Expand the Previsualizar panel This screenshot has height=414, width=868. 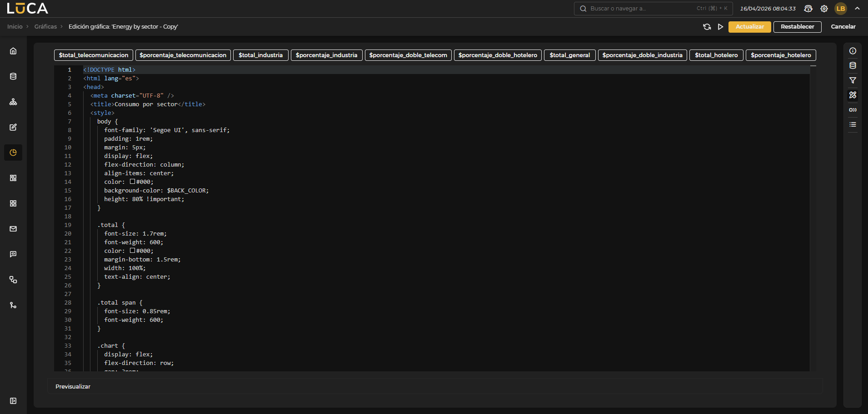(435, 386)
